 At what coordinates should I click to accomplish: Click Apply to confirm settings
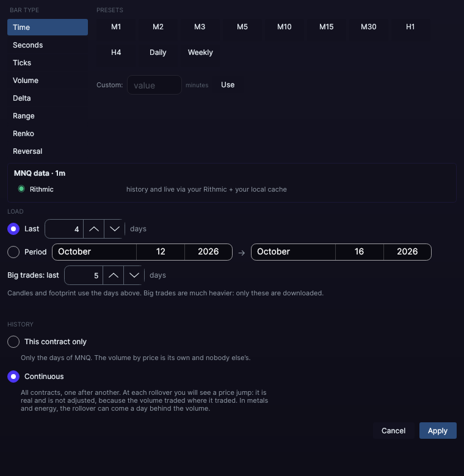pos(438,431)
